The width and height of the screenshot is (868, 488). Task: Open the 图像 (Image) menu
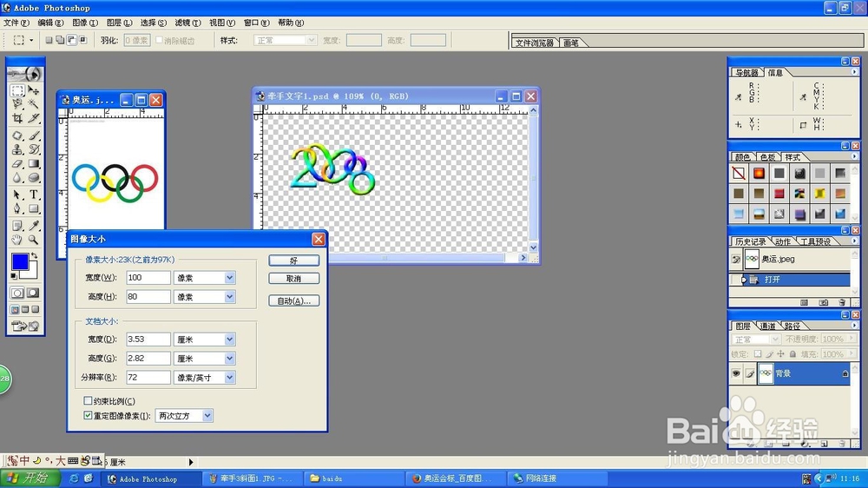(85, 23)
